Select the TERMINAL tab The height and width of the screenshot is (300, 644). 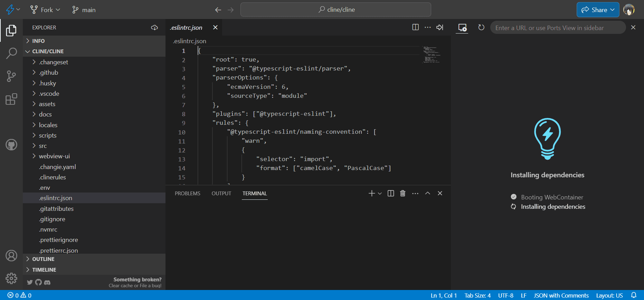pos(255,193)
